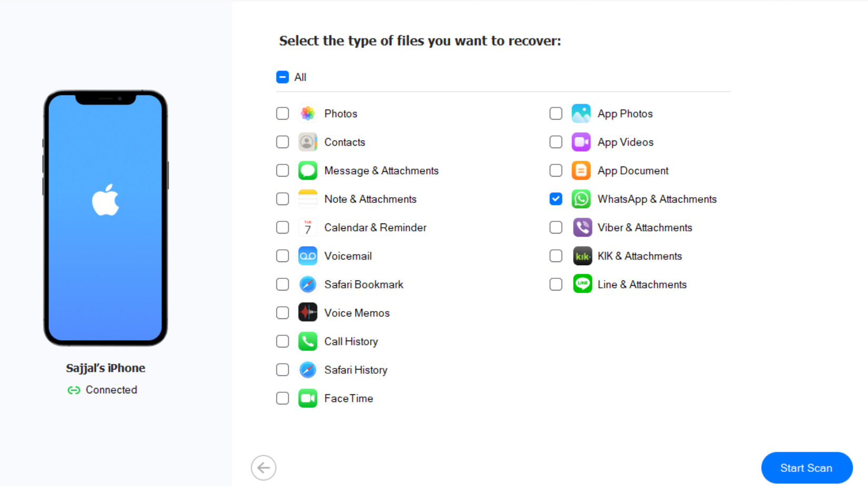Tick the App Videos checkbox
Screen dimensions: 868x486
[x=556, y=142]
